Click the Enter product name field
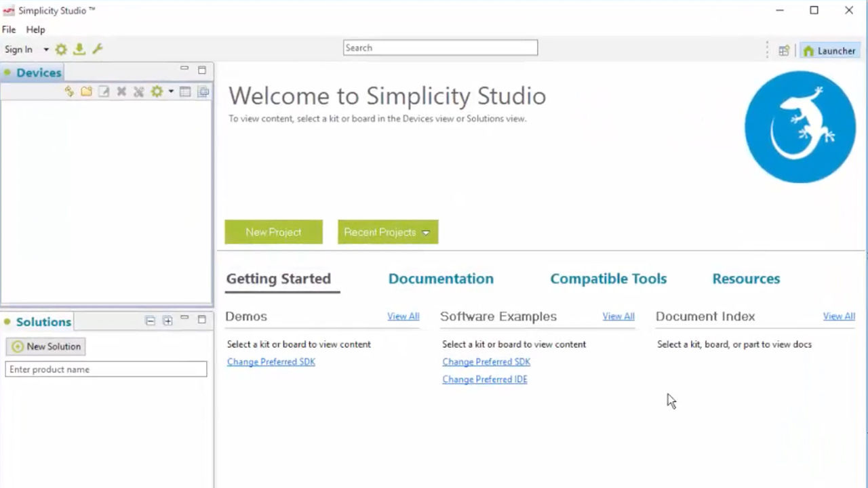The height and width of the screenshot is (488, 868). 106,369
